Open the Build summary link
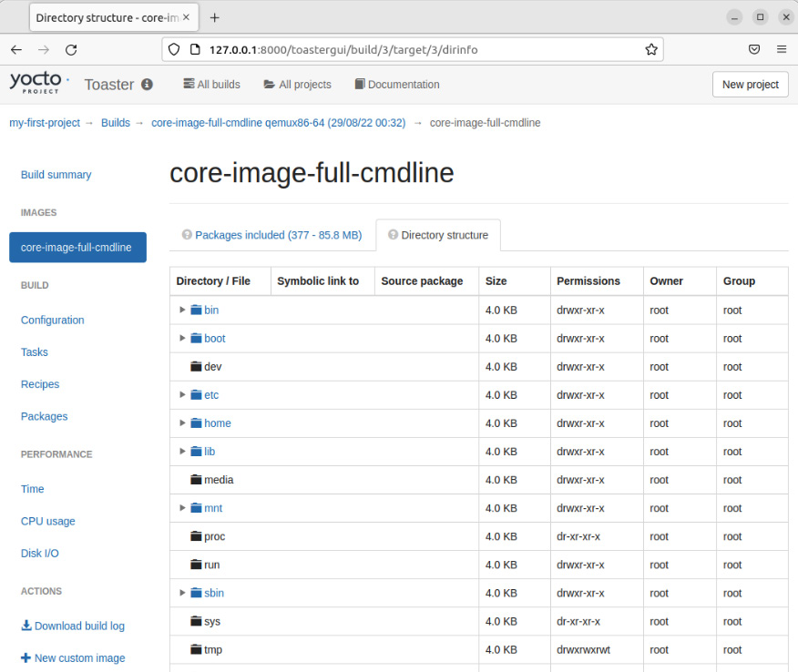 (56, 175)
